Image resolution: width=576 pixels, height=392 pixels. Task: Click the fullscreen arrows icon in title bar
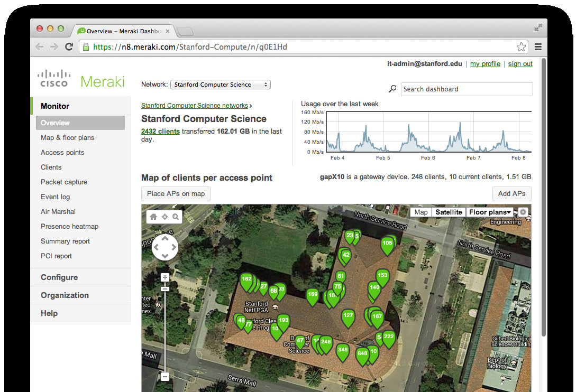coord(538,27)
